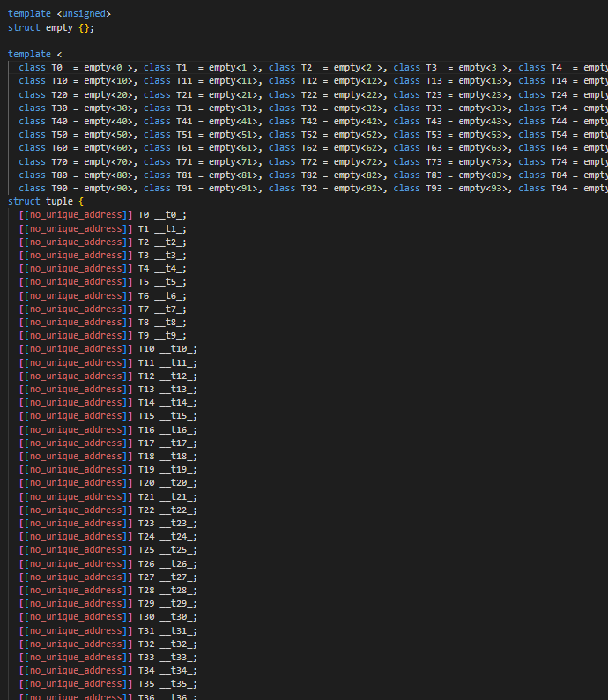Click template parameter 'T1'
The image size is (608, 700).
pyautogui.click(x=182, y=67)
